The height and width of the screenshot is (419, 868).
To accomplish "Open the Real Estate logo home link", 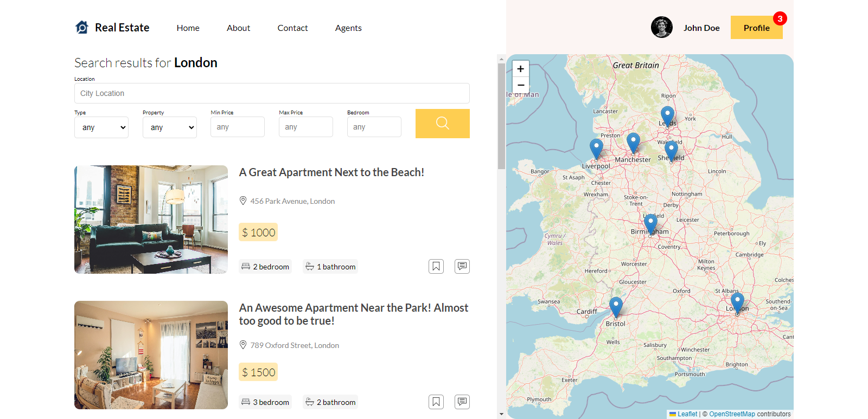I will (x=112, y=28).
